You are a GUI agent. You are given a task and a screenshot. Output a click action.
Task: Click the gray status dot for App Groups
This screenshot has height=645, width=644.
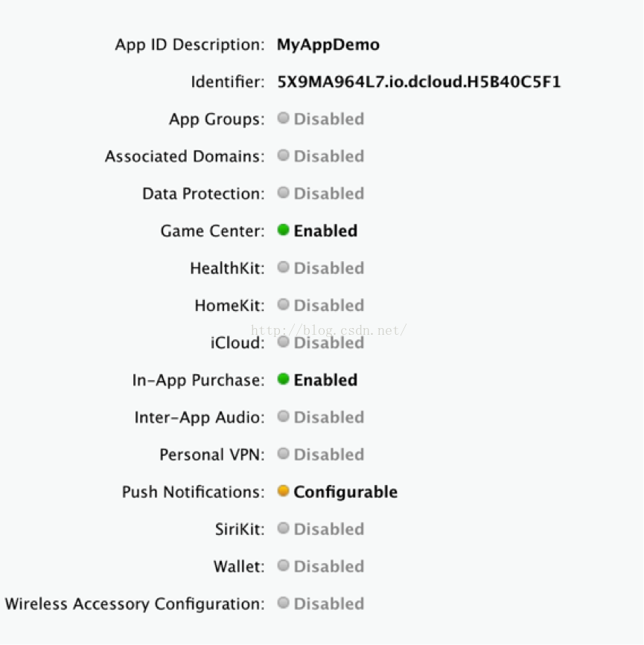pyautogui.click(x=284, y=118)
